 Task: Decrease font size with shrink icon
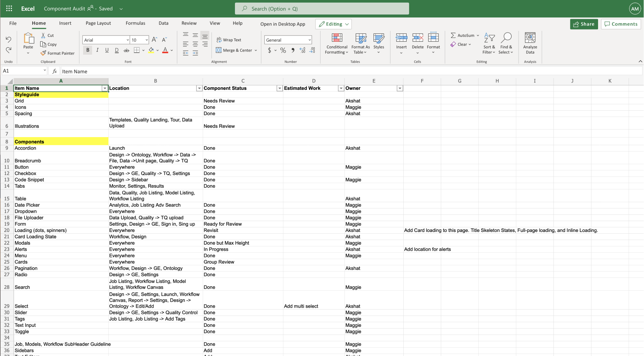click(x=165, y=40)
